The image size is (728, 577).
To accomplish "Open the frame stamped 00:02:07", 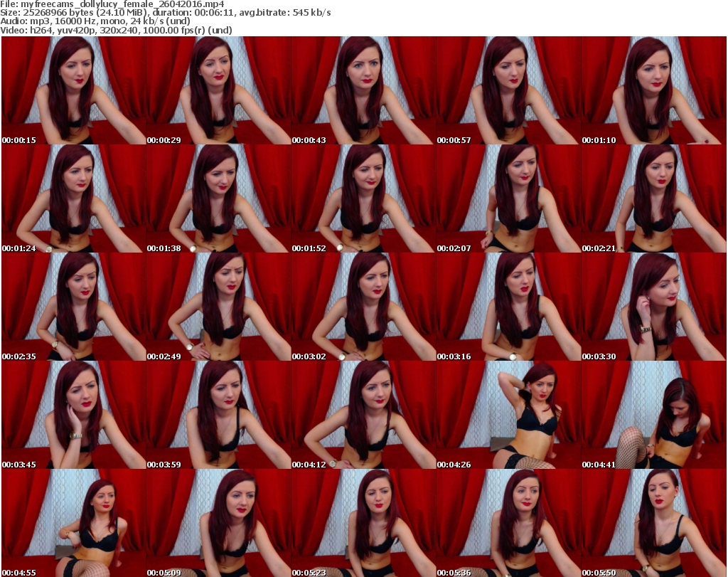I will coord(508,198).
